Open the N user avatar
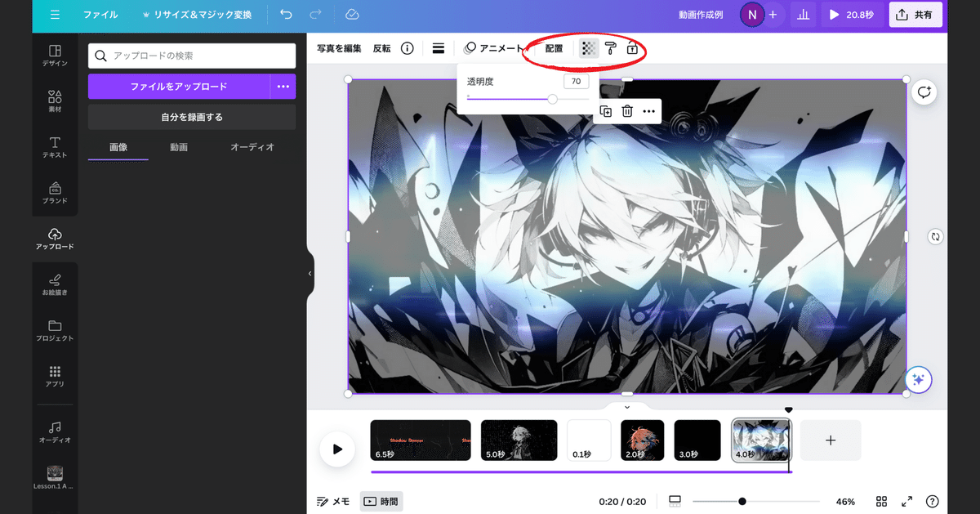980x514 pixels. click(751, 15)
